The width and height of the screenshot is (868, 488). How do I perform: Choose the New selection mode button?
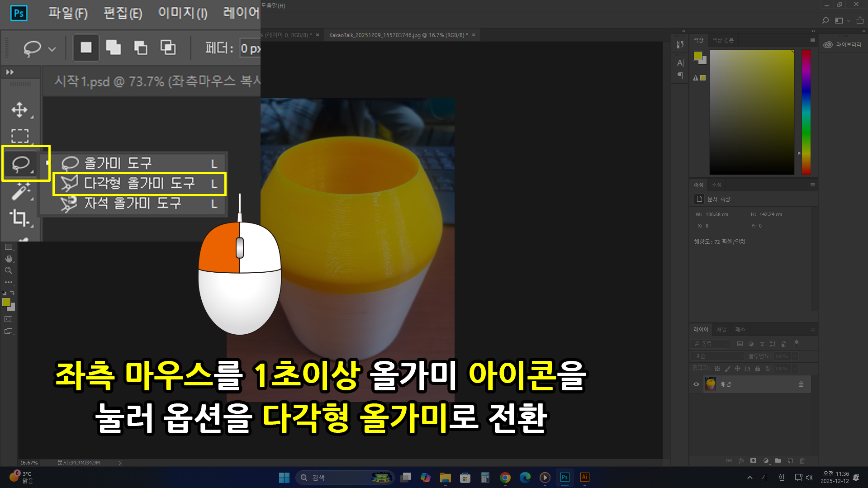tap(86, 47)
